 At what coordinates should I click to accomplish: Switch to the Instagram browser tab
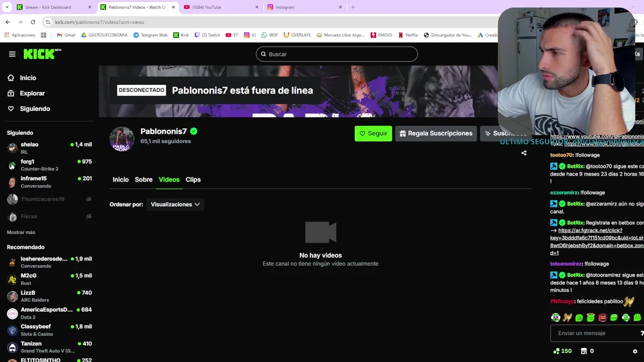coord(304,7)
